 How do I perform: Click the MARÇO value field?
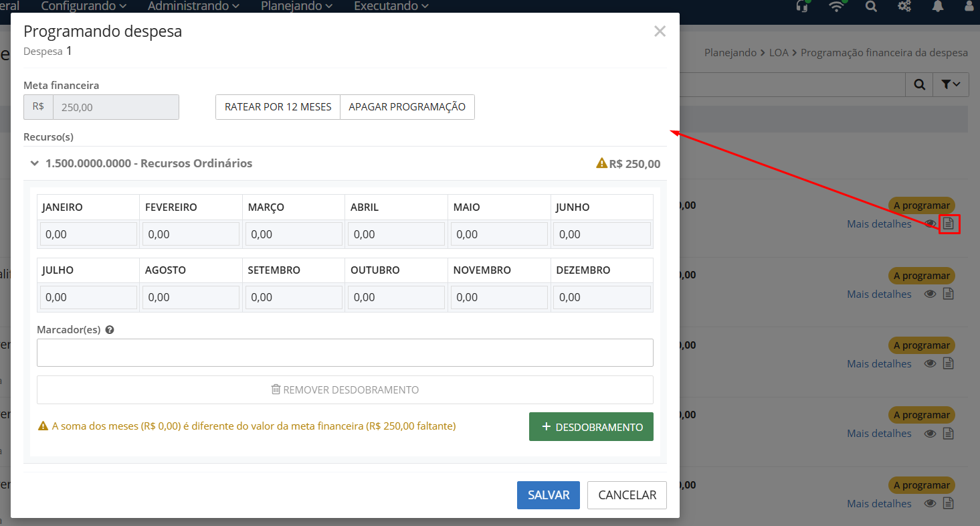click(x=294, y=234)
